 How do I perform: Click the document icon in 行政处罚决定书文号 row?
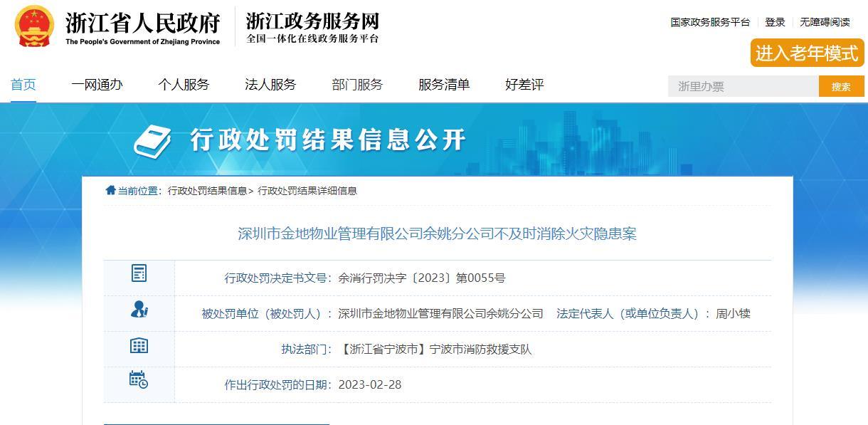point(139,273)
